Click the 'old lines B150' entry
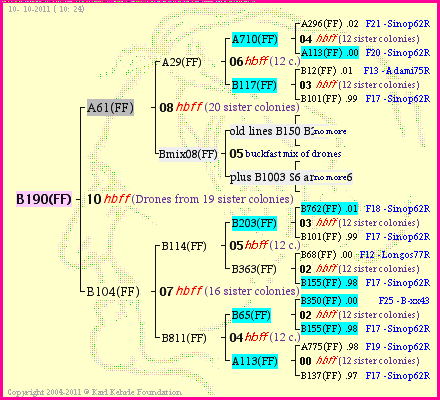440x400 pixels. tap(272, 131)
